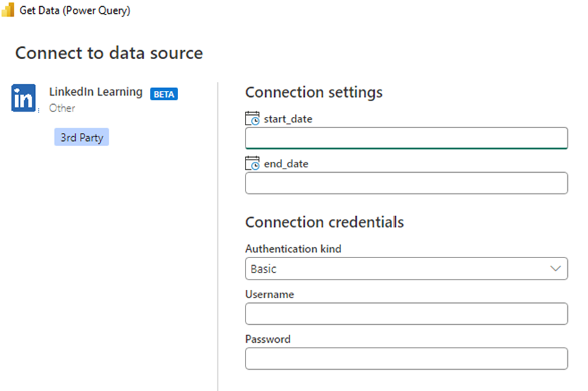Click the Connect to data source title
The width and height of the screenshot is (588, 391).
click(x=109, y=53)
